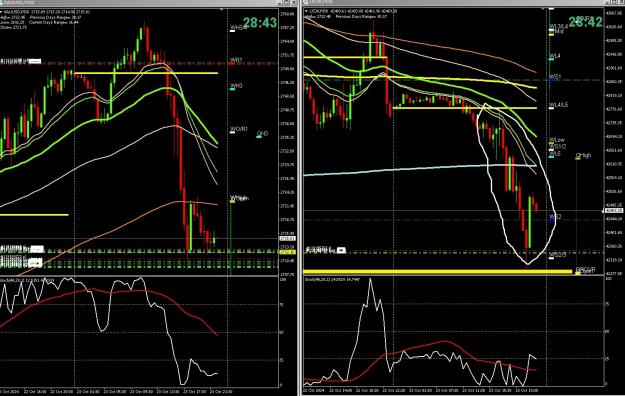Click Stoch indicator label in right subwindow
This screenshot has width=625, height=396.
click(x=332, y=280)
